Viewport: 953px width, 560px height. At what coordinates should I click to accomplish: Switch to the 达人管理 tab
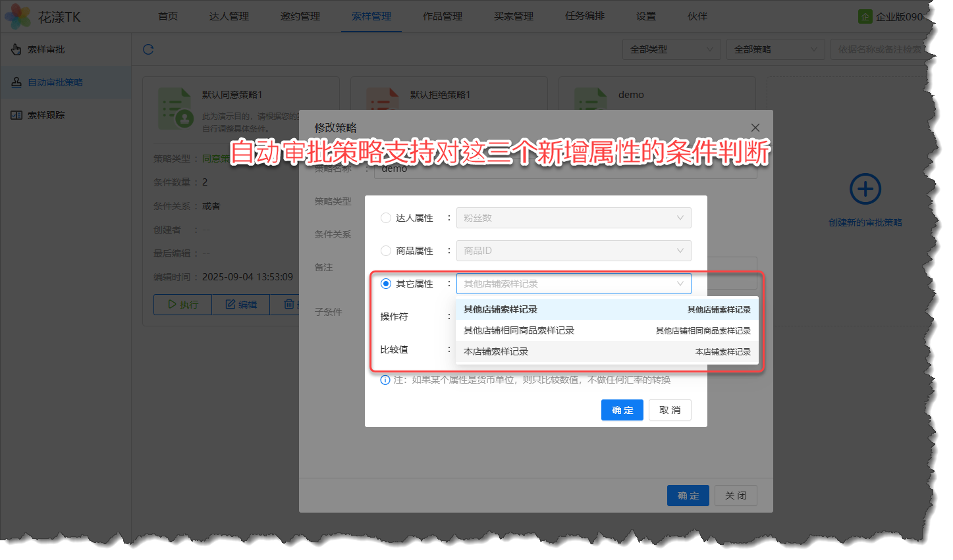coord(229,16)
